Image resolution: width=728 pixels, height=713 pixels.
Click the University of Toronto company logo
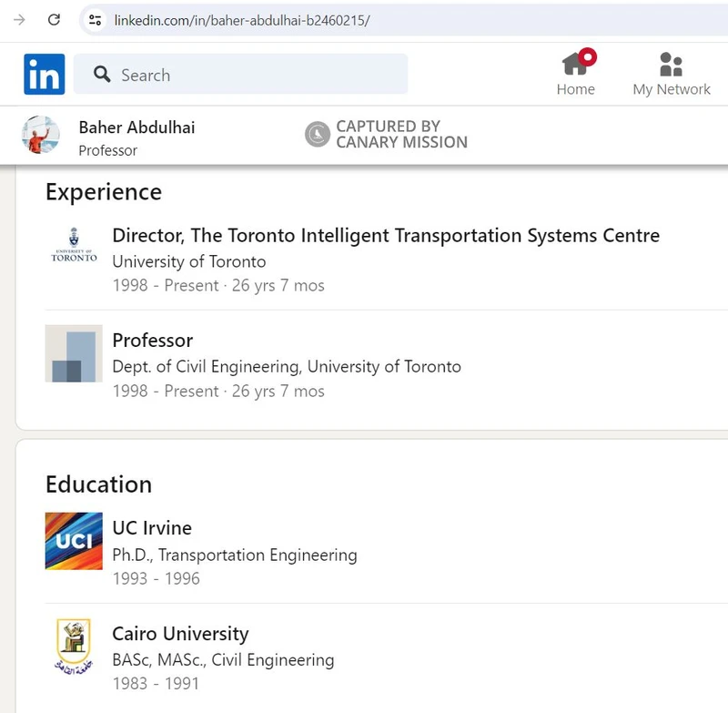(x=73, y=247)
